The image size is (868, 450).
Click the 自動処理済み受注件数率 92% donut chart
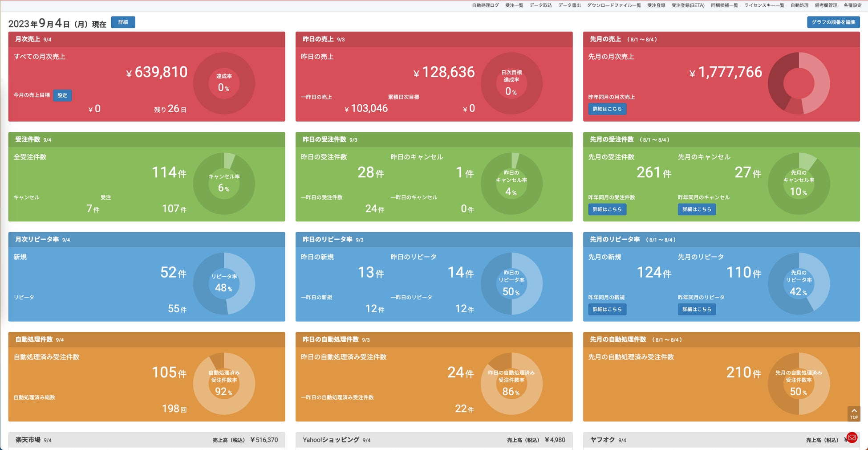(x=224, y=384)
